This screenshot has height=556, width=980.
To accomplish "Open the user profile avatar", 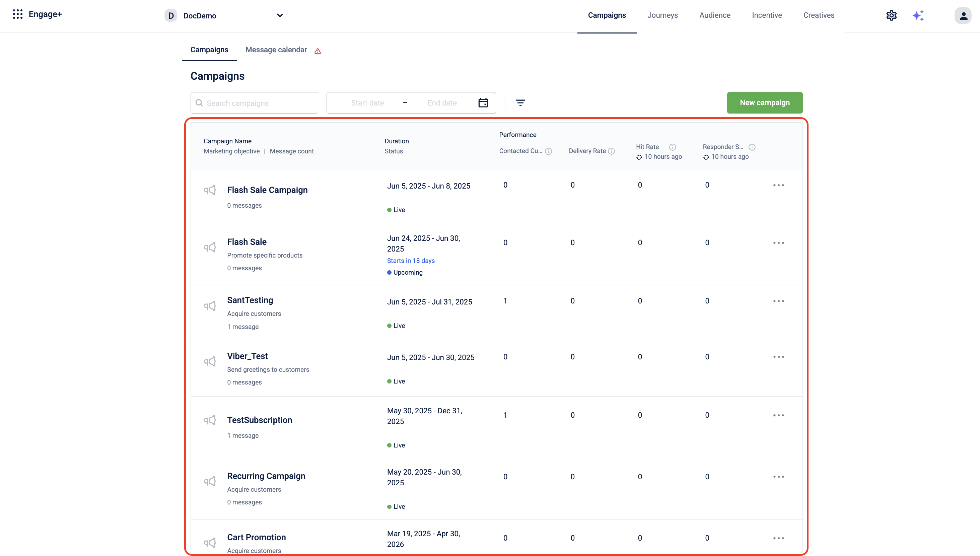I will pos(963,16).
